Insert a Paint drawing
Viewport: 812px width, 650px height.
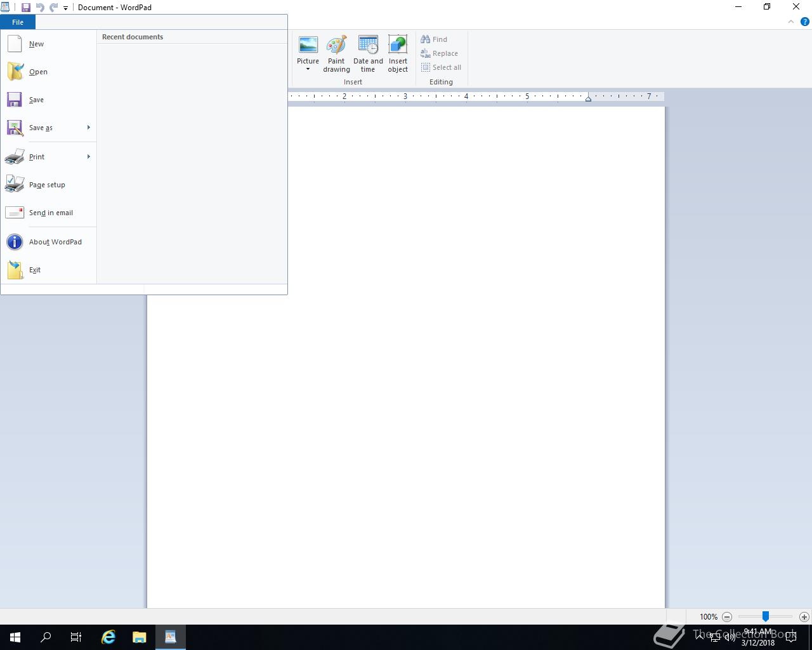336,55
